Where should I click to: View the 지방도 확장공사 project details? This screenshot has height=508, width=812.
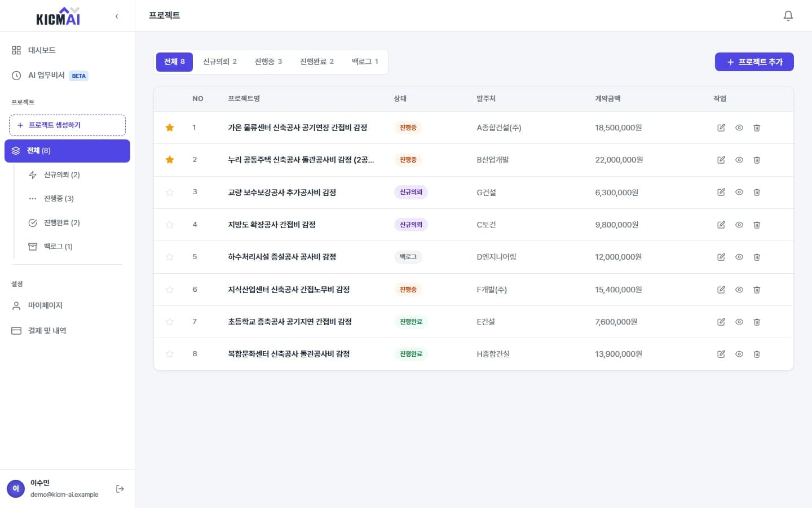[739, 225]
